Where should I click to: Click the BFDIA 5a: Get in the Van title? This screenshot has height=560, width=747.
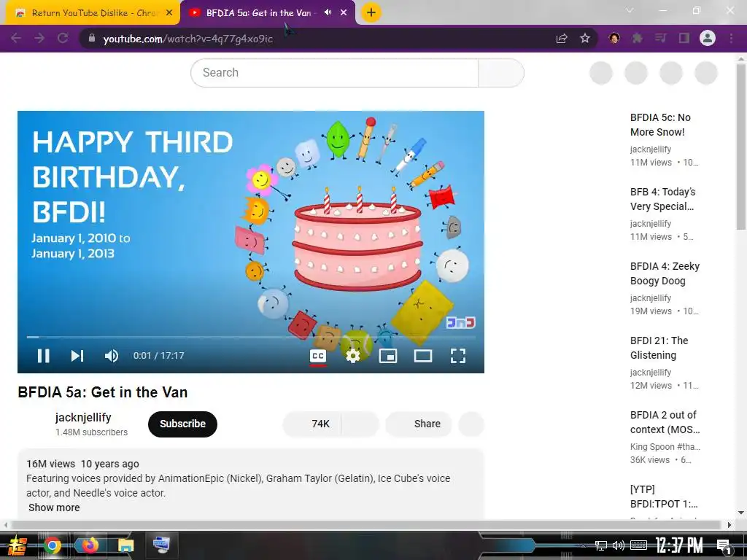tap(102, 392)
